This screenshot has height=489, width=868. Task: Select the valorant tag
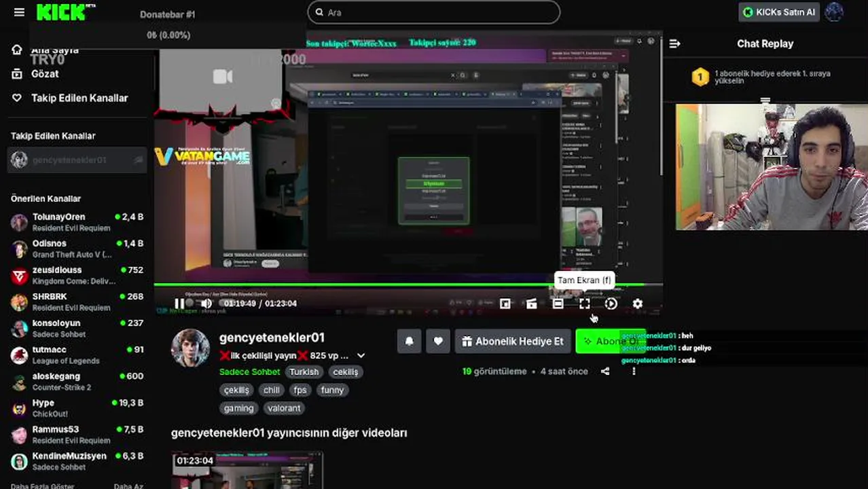click(x=284, y=408)
